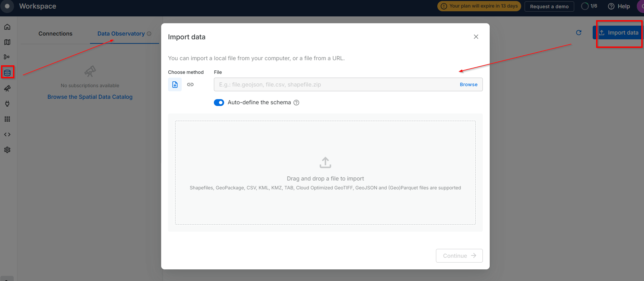Click the Request a demo button
Viewport: 644px width, 281px height.
tap(549, 6)
